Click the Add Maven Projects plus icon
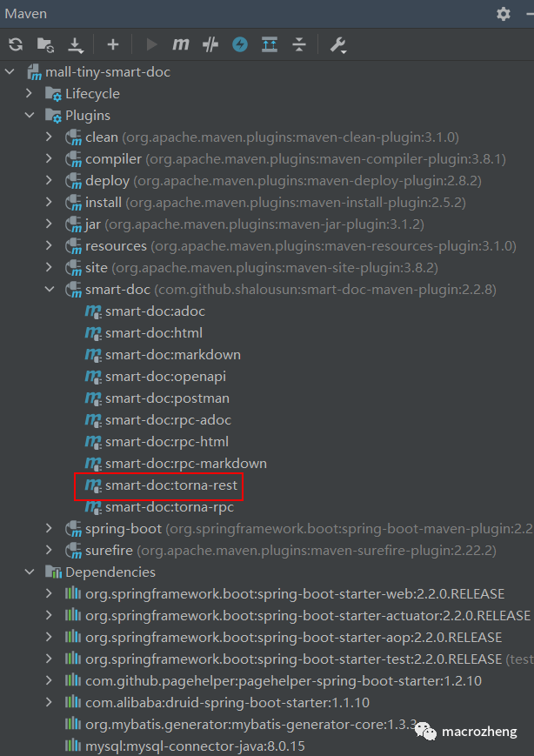 (x=112, y=44)
